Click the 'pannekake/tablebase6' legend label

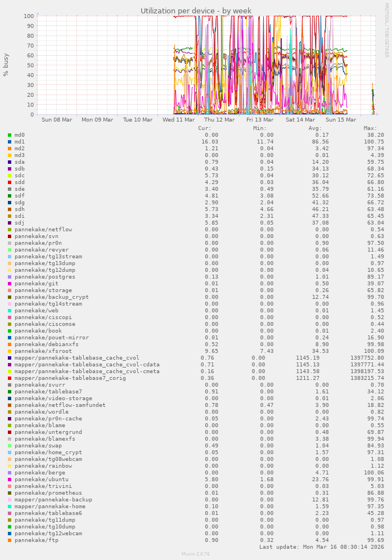click(48, 513)
